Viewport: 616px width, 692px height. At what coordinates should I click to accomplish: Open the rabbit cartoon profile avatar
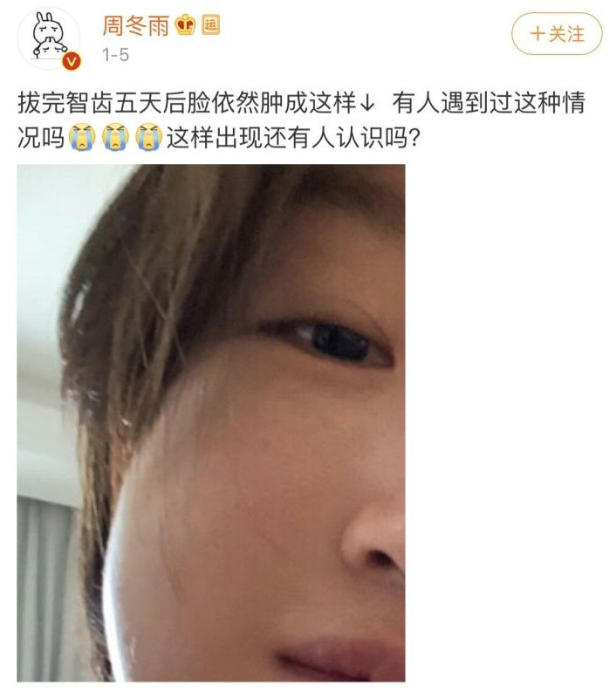49,38
